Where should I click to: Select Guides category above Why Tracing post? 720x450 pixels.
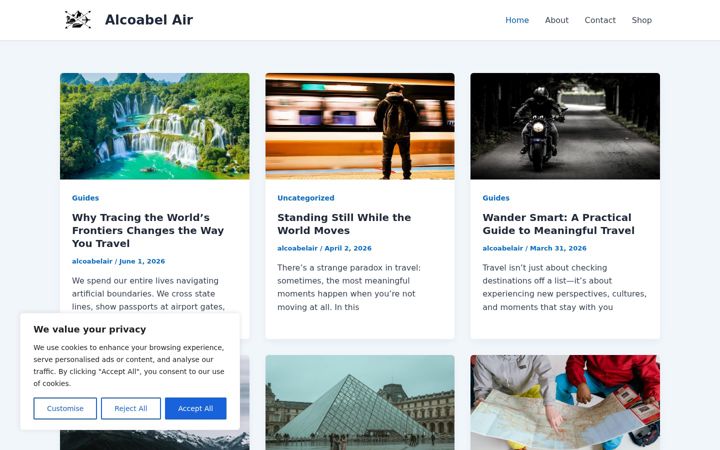[85, 198]
